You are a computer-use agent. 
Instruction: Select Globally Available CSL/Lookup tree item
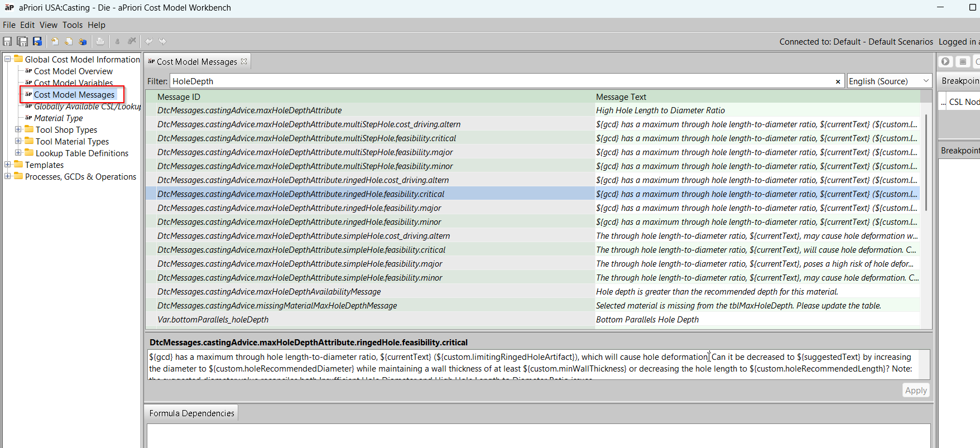tap(87, 106)
